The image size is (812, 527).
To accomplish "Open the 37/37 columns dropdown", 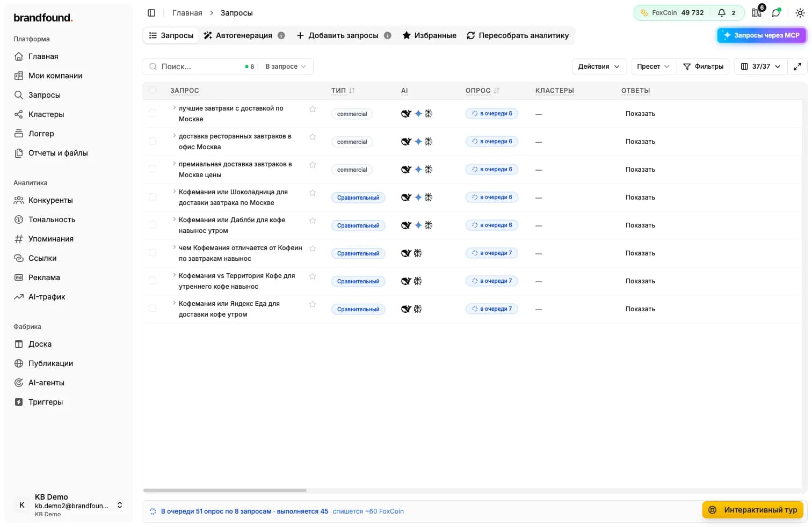I will 760,67.
